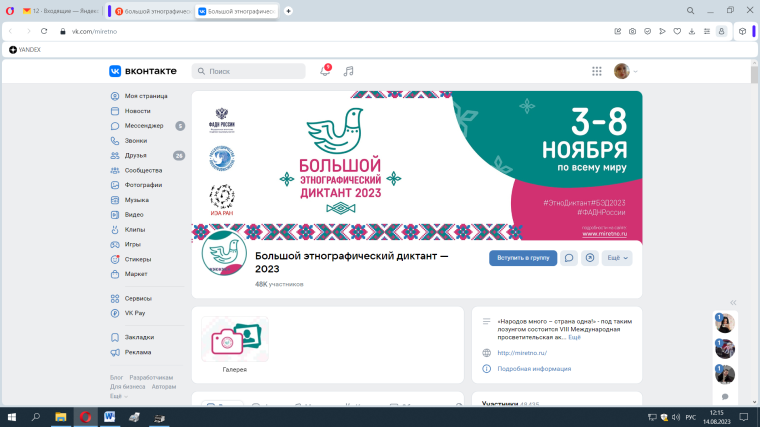The image size is (760, 427).
Task: Open the Yandex mail inbox tab
Action: point(61,11)
